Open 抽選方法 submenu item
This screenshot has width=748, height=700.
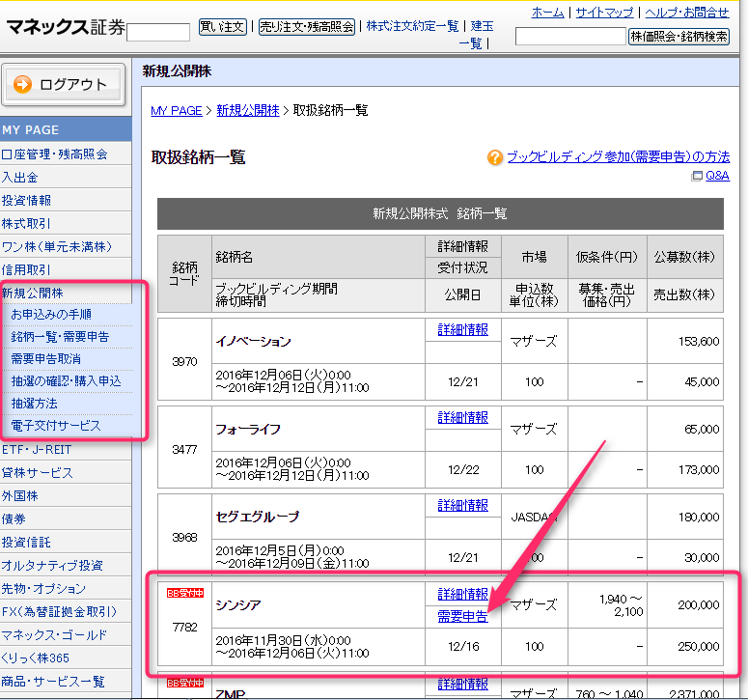35,404
